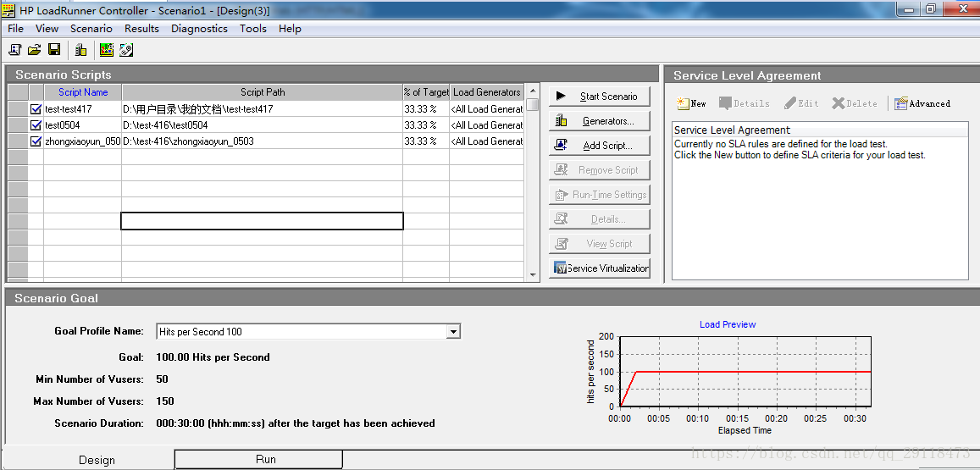This screenshot has width=980, height=470.
Task: Click the Add Script... button
Action: point(600,146)
